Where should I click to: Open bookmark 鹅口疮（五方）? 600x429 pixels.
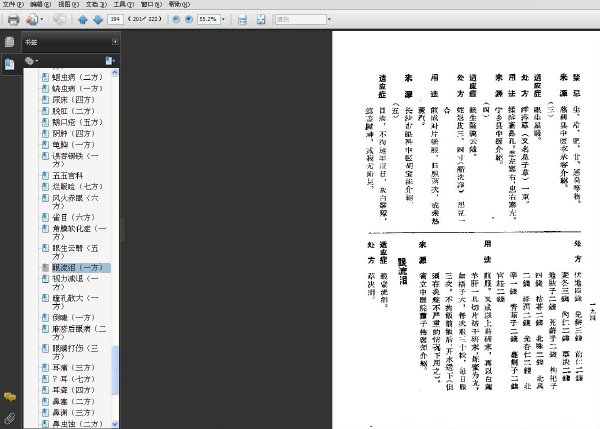pyautogui.click(x=78, y=122)
